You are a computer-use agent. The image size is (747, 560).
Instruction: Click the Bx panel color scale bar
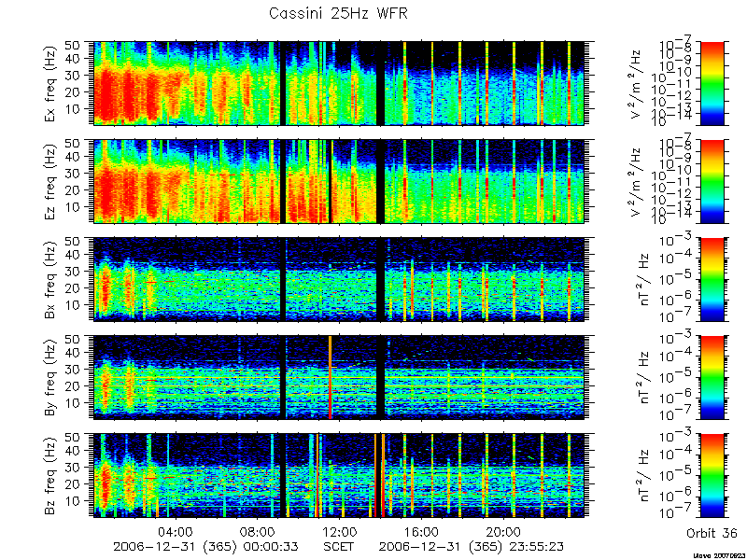[712, 279]
